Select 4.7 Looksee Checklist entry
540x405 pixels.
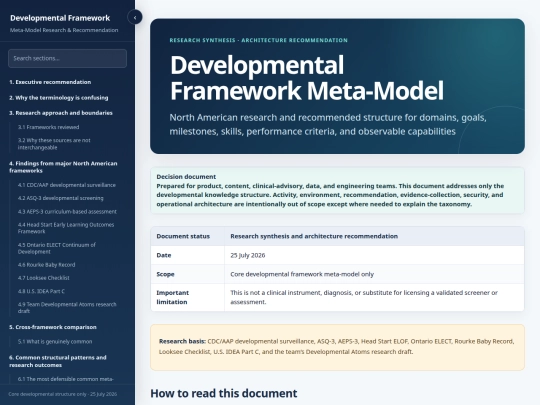pos(44,278)
